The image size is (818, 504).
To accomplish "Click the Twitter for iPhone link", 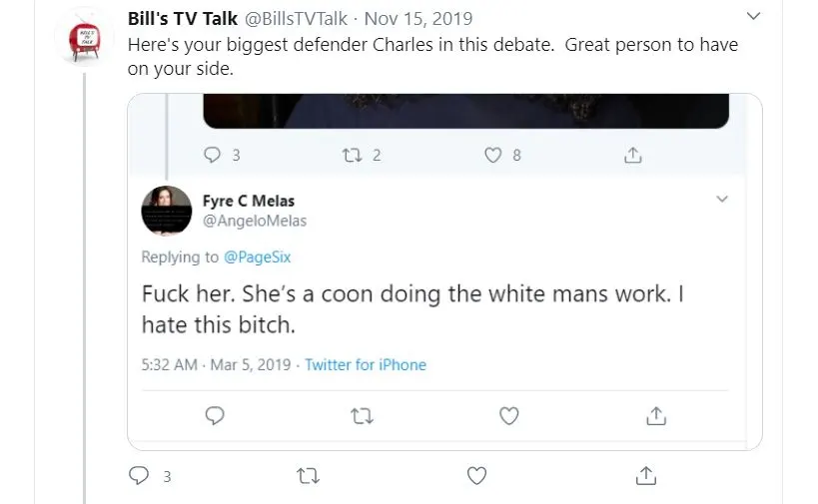I will pyautogui.click(x=366, y=364).
